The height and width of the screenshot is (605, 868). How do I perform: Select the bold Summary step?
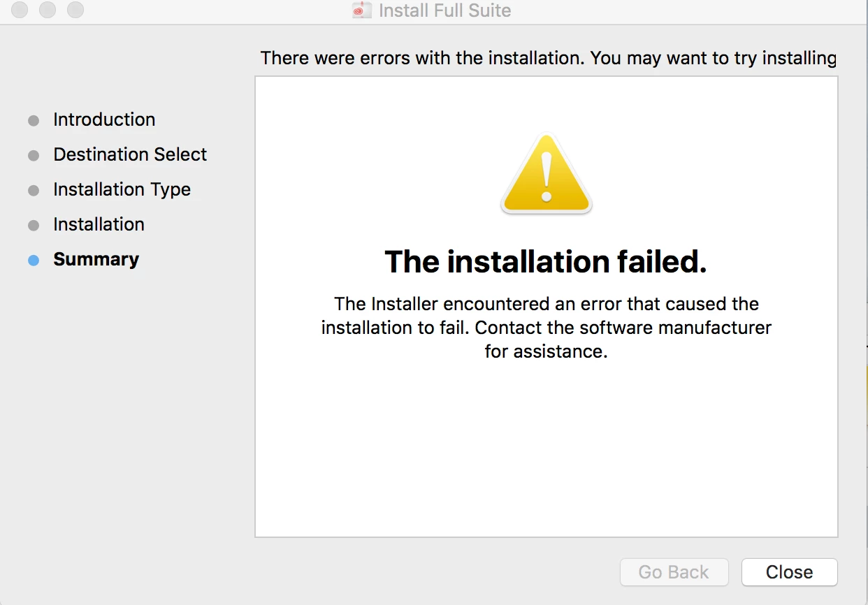point(96,259)
